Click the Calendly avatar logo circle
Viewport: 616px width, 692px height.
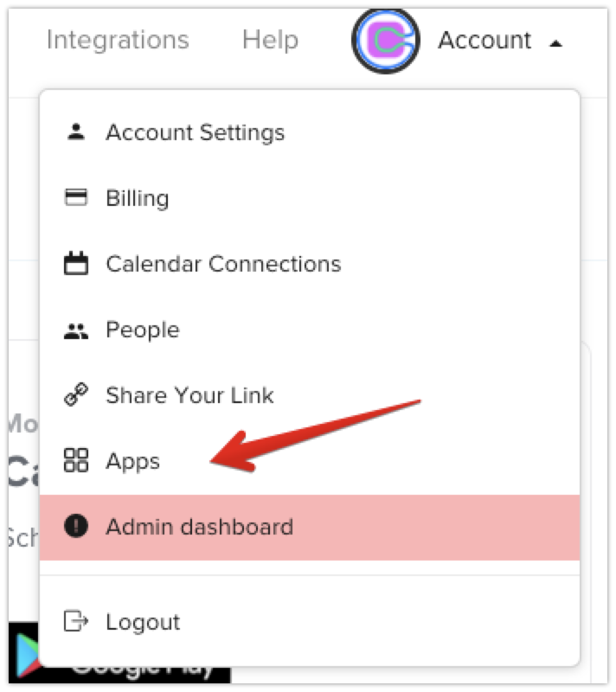[x=386, y=40]
